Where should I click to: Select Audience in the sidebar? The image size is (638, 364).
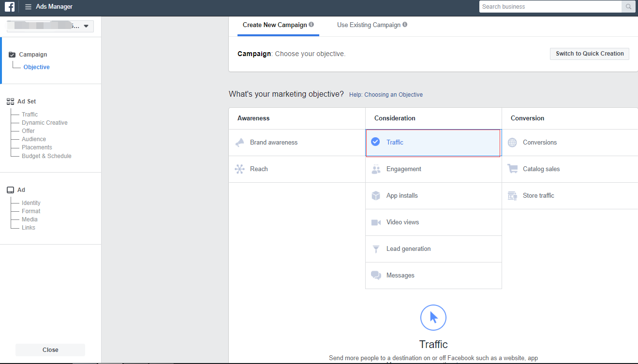(34, 139)
